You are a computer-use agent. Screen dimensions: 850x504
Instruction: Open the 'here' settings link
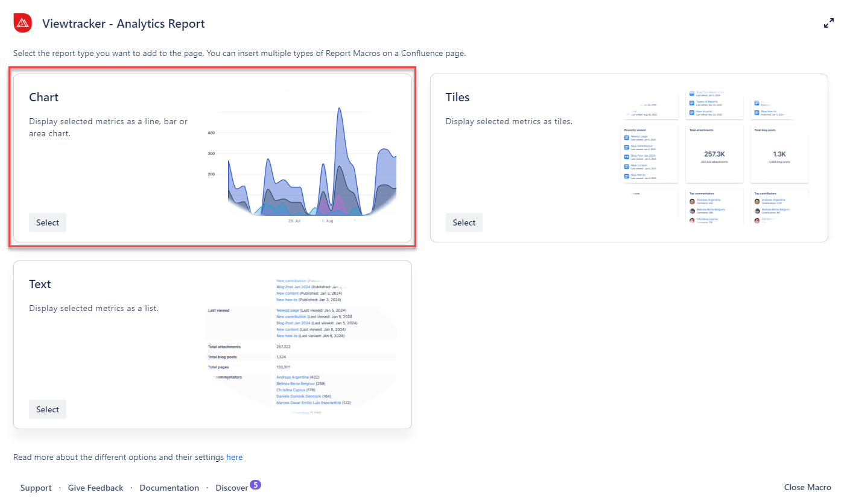point(234,457)
